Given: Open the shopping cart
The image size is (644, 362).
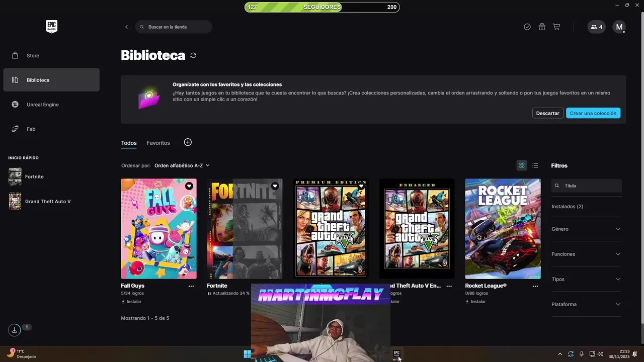Looking at the screenshot, I should pyautogui.click(x=556, y=27).
